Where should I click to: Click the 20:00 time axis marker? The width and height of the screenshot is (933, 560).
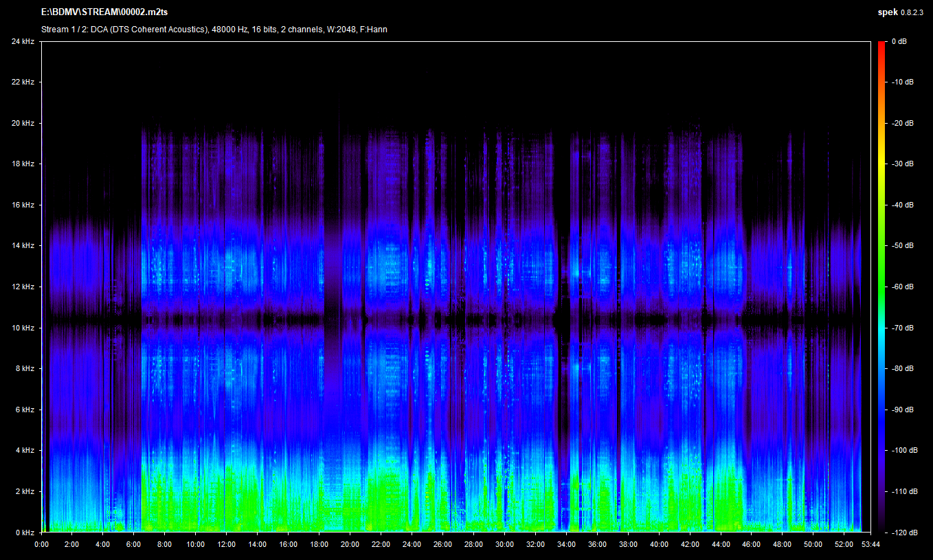[350, 544]
